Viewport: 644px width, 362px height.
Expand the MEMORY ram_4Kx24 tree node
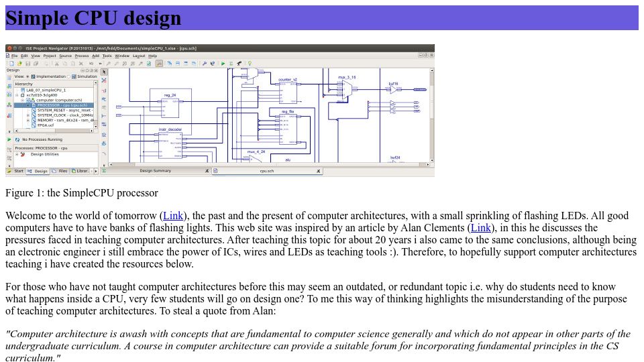click(x=28, y=120)
